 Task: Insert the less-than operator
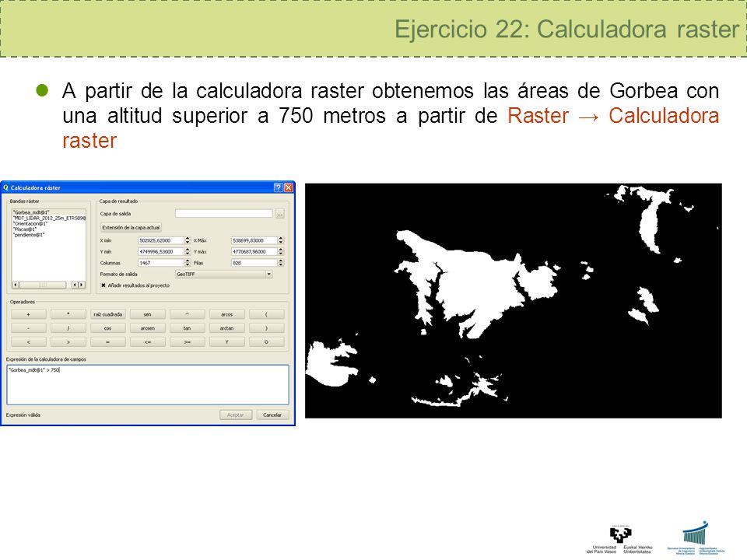point(29,342)
